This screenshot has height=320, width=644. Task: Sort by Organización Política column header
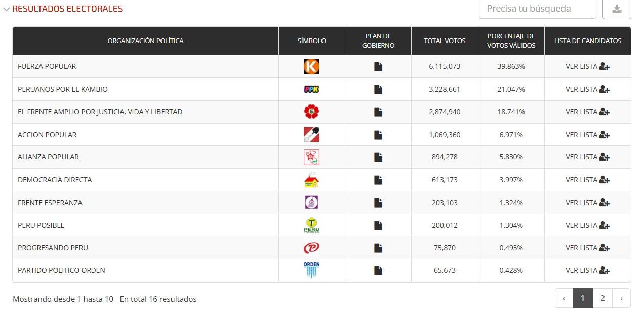145,41
